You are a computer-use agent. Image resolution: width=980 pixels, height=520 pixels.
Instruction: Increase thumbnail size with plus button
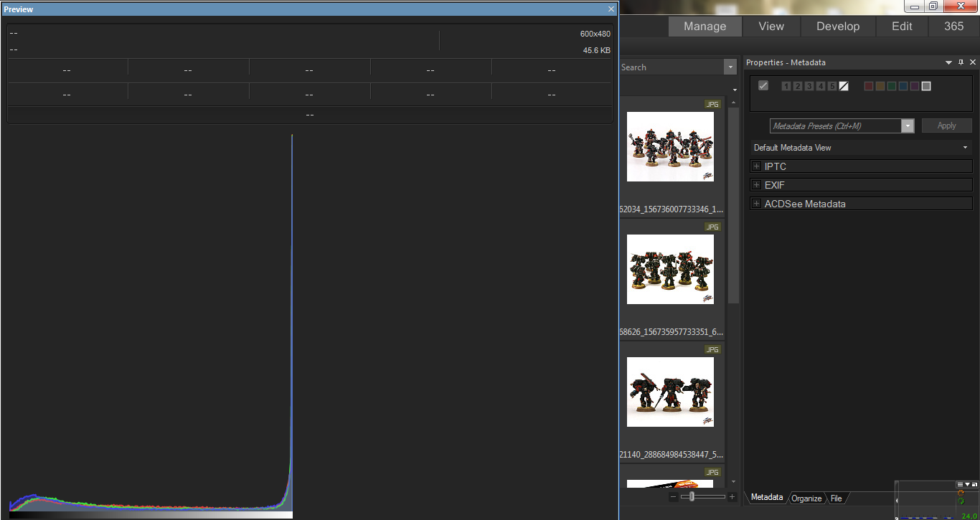732,496
